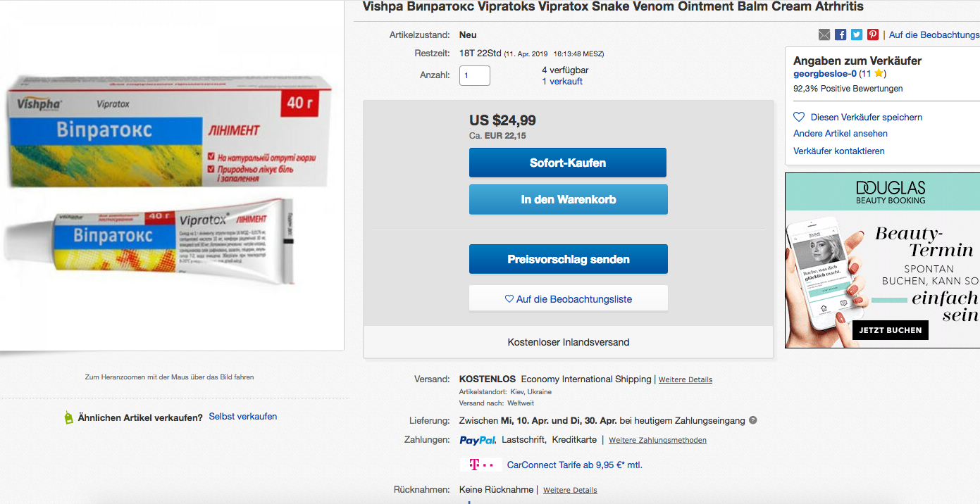This screenshot has height=504, width=980.
Task: Click heart icon beside Diesen Verkäufer speichern
Action: pos(799,117)
